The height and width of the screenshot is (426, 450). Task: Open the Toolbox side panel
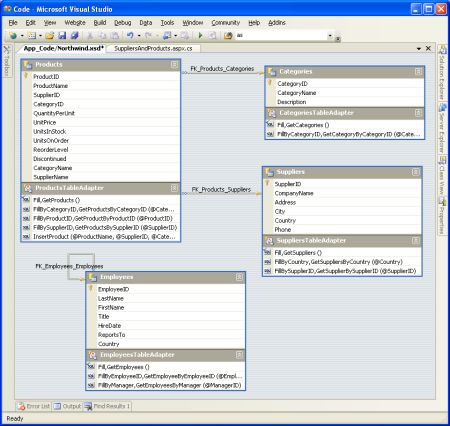[6, 61]
